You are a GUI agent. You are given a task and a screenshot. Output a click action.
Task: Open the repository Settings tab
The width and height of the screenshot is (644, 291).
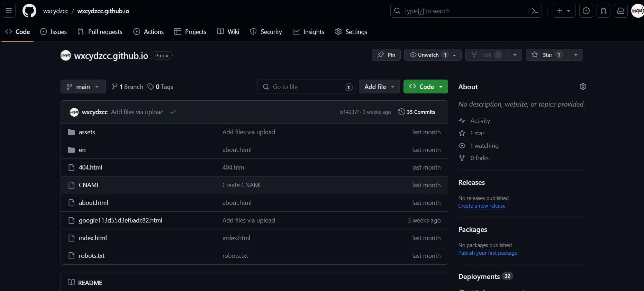[351, 31]
